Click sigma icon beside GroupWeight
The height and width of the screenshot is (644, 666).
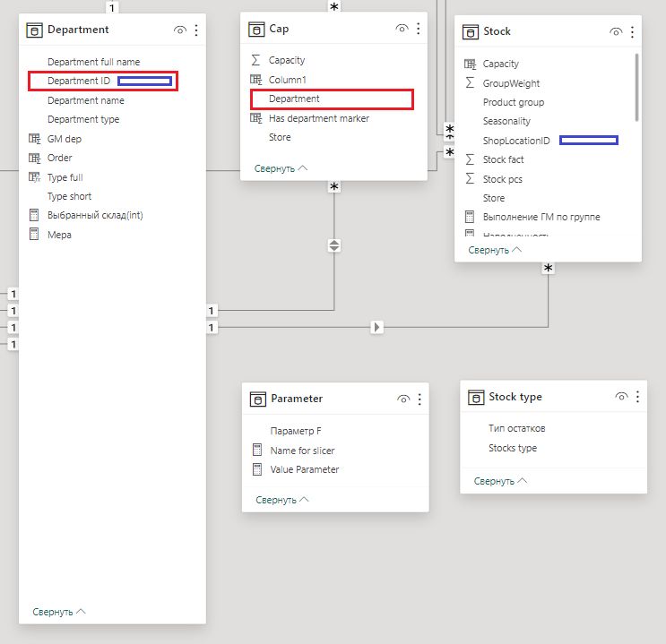pos(470,82)
